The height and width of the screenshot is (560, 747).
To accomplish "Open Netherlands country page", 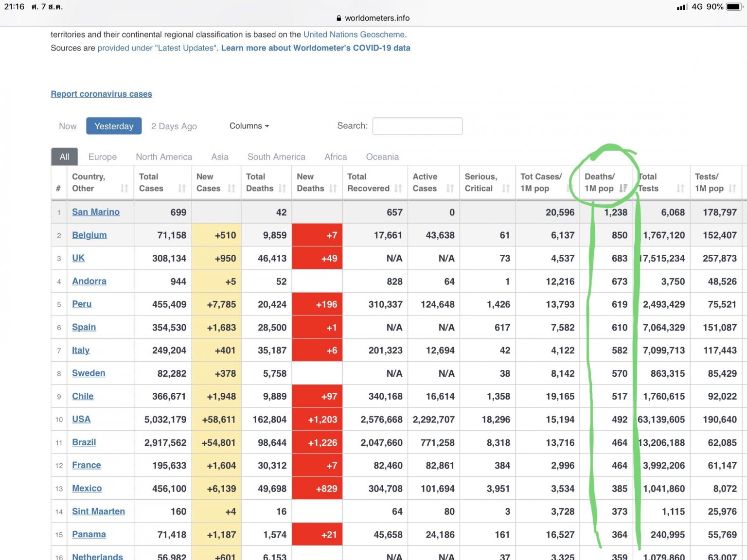I will click(x=97, y=556).
